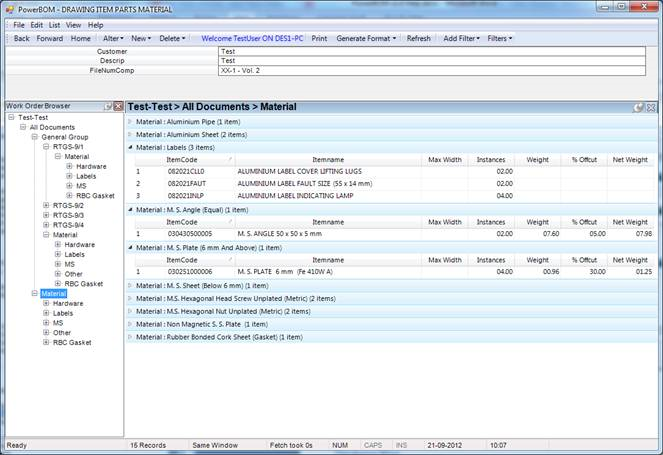The image size is (663, 455).
Task: Close the Work Order Browser panel
Action: 119,106
